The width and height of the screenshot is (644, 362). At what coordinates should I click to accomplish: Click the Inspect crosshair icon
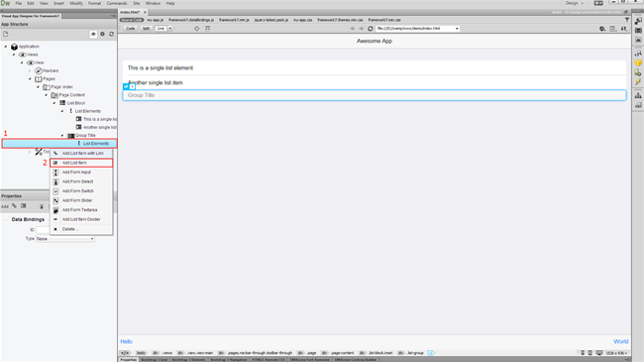tap(197, 29)
